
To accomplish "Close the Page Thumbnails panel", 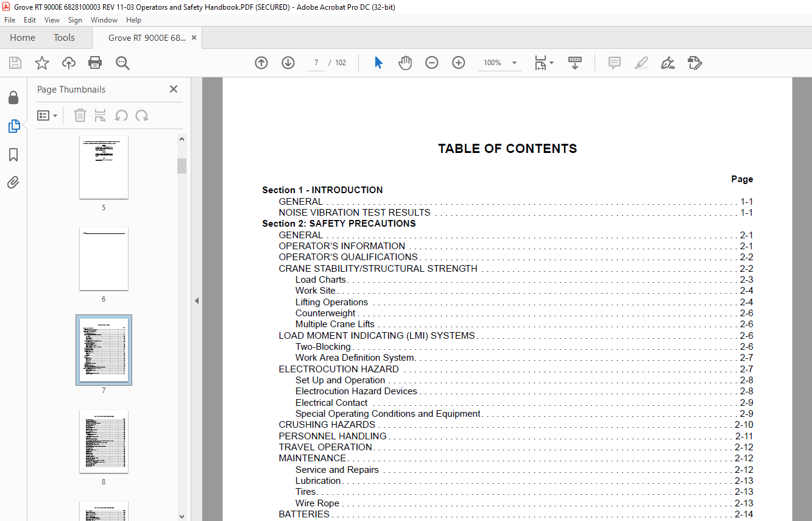I will (174, 89).
